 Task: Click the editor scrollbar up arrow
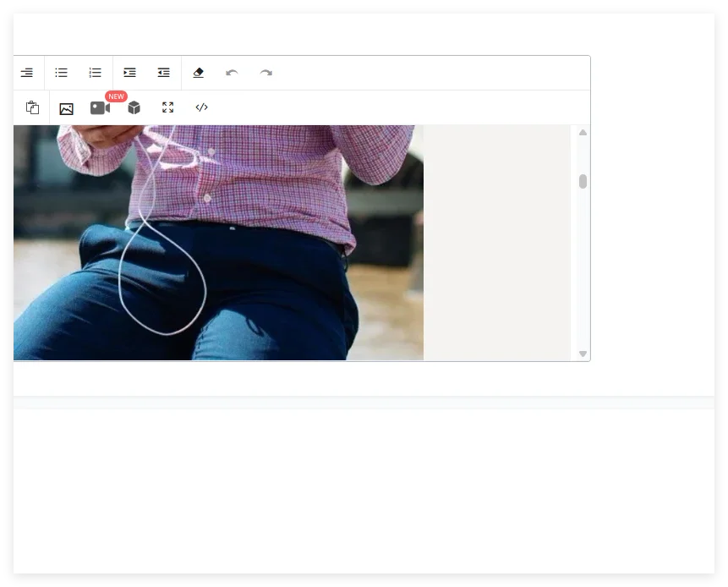[x=583, y=133]
